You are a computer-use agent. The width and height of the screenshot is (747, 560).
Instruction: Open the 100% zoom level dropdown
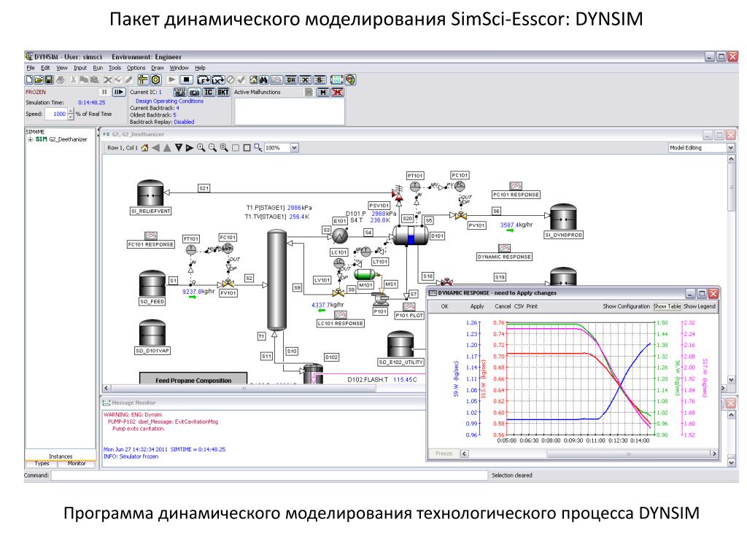[295, 147]
